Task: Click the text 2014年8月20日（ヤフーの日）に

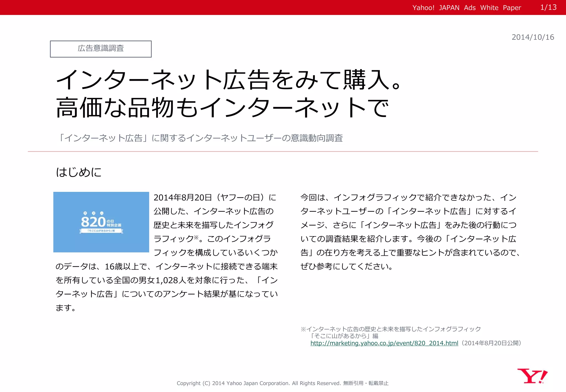Action: (215, 197)
